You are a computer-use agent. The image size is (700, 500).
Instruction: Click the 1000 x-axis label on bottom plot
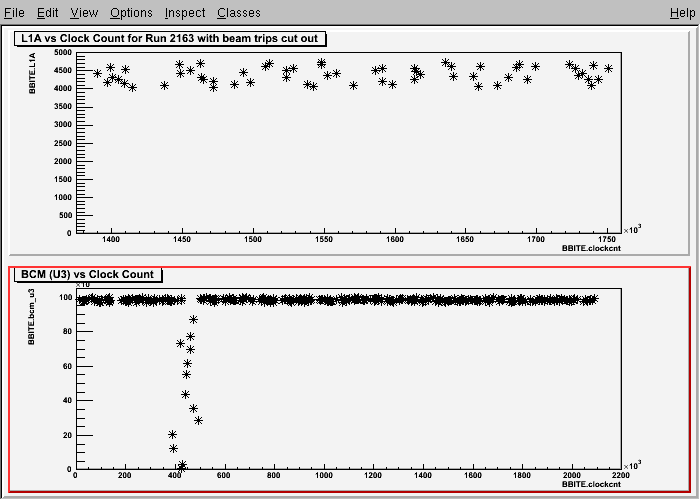[x=324, y=475]
